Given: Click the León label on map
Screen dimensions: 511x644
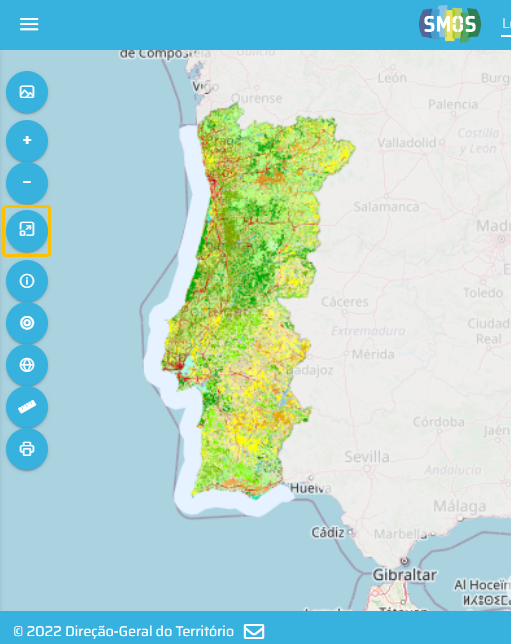Looking at the screenshot, I should coord(392,78).
